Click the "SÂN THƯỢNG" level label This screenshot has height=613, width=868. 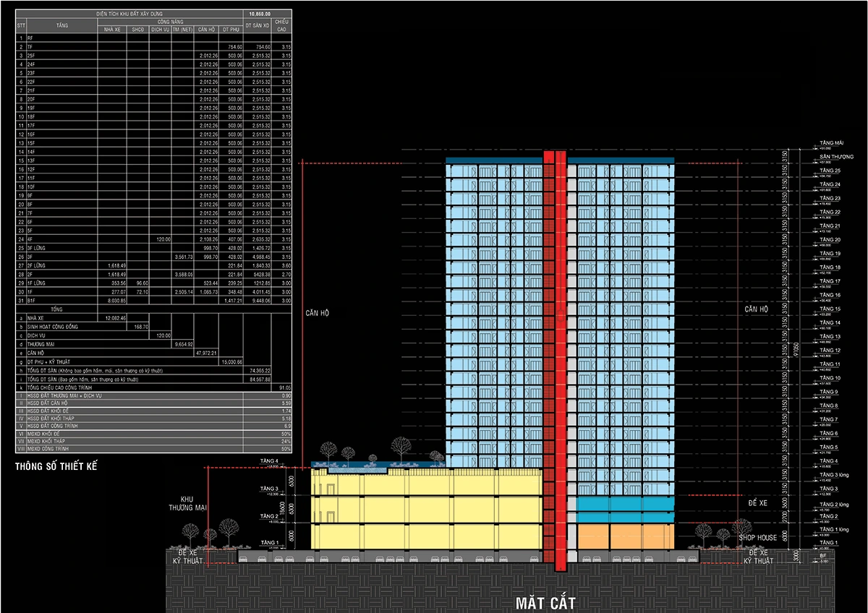coord(837,157)
